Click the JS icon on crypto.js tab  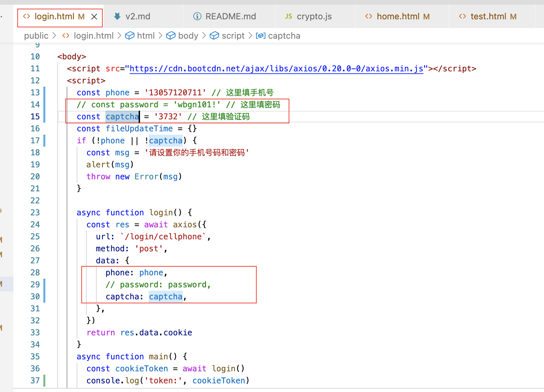pos(288,16)
